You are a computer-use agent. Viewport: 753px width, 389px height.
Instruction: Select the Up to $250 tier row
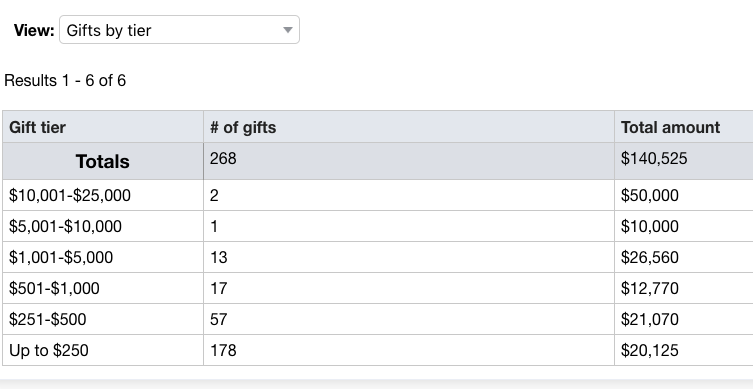377,350
